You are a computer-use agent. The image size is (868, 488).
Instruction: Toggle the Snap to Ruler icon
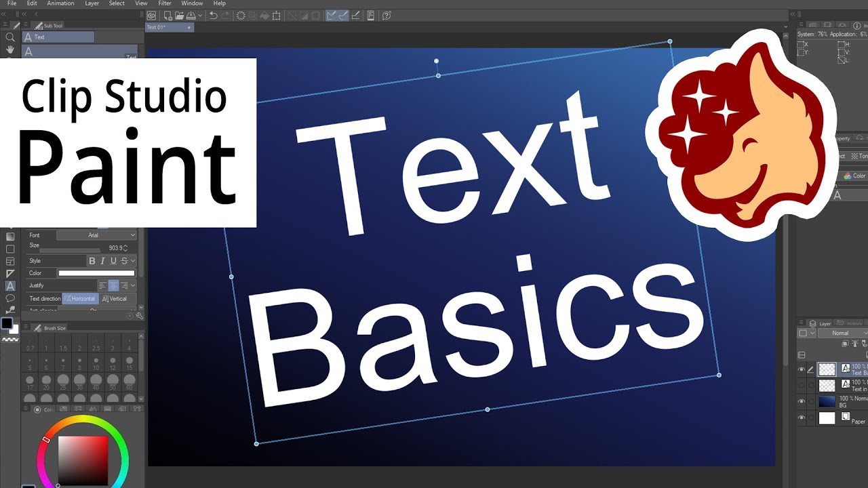click(332, 15)
